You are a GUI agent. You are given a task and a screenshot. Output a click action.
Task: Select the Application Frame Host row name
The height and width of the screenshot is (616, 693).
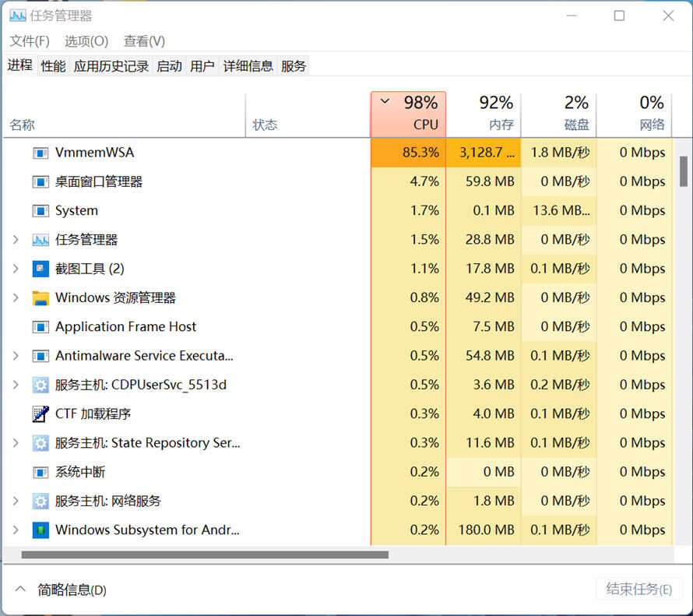pyautogui.click(x=125, y=327)
